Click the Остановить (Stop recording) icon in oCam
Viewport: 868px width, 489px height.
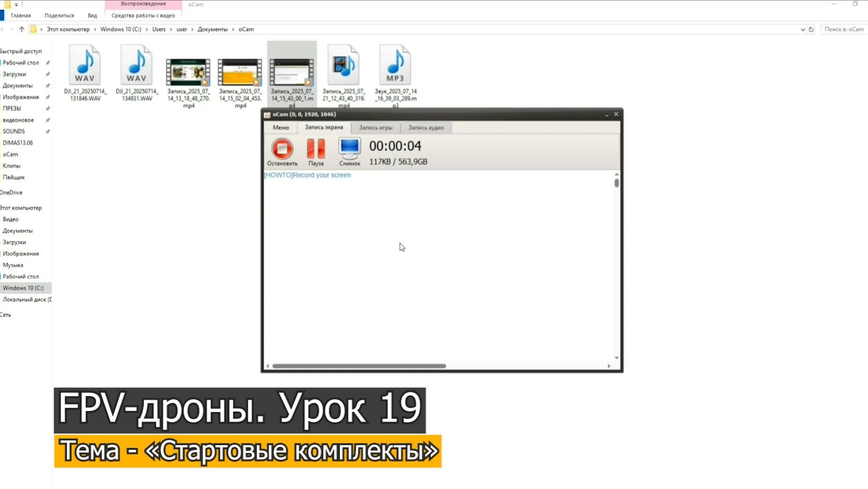click(282, 150)
